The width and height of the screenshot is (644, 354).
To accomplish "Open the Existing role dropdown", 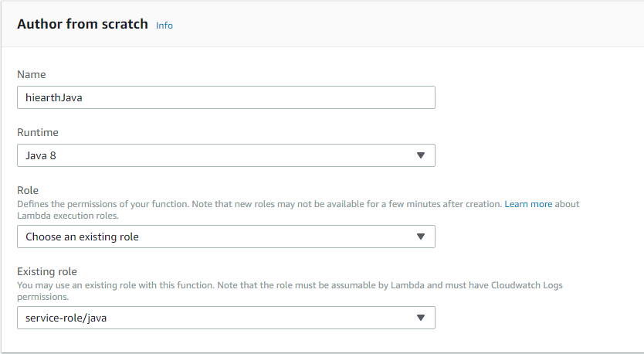I will 225,318.
